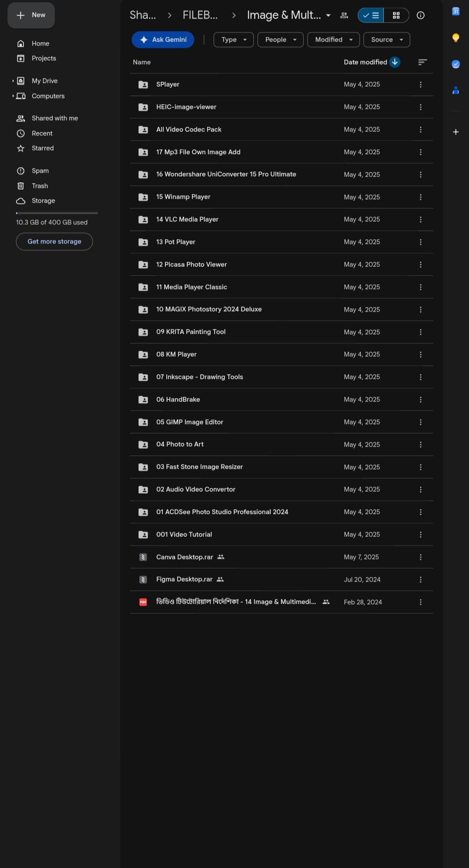469x868 pixels.
Task: Sort by the Name column header
Action: pos(142,62)
